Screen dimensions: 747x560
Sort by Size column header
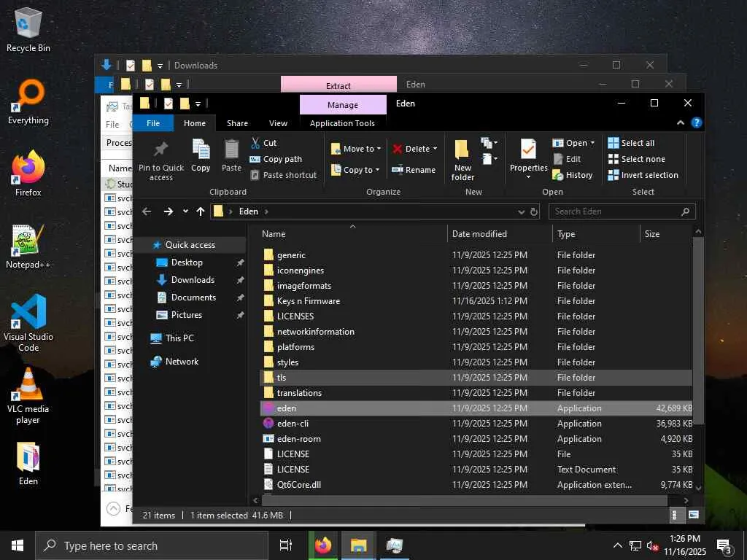666,234
